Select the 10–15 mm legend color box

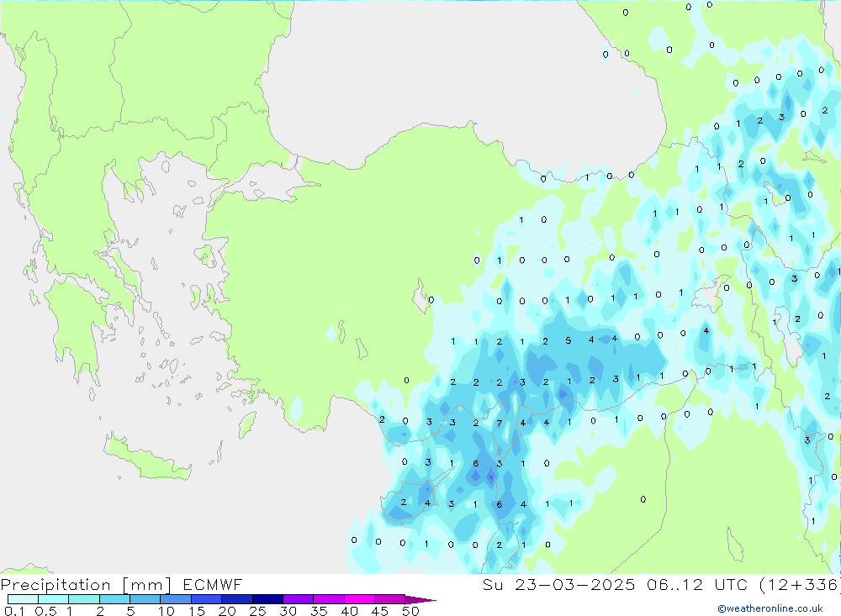tap(176, 599)
